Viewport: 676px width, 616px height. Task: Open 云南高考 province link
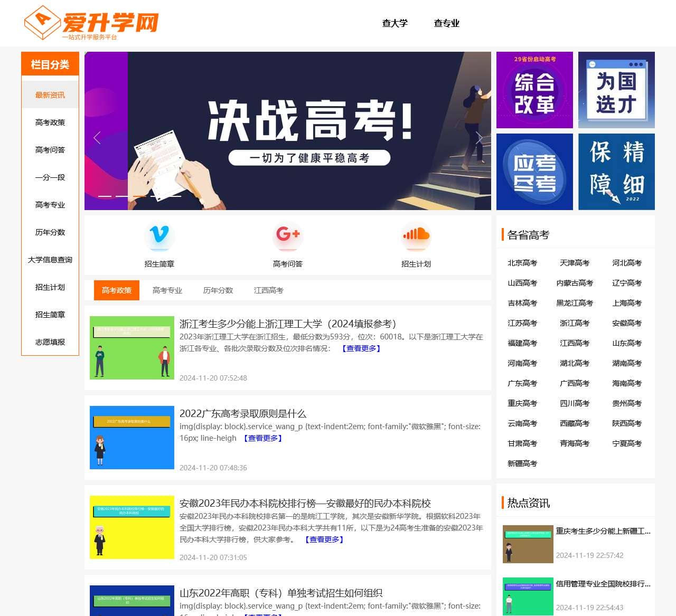(522, 423)
